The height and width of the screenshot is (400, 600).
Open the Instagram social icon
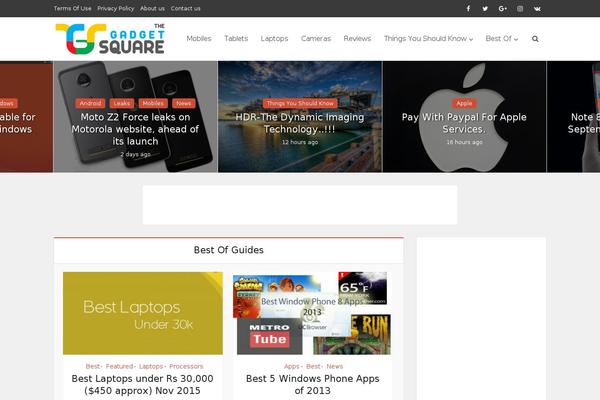[x=520, y=8]
